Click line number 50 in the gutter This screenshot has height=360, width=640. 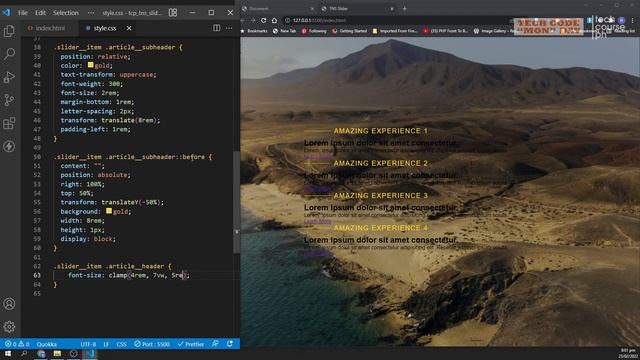[37, 157]
